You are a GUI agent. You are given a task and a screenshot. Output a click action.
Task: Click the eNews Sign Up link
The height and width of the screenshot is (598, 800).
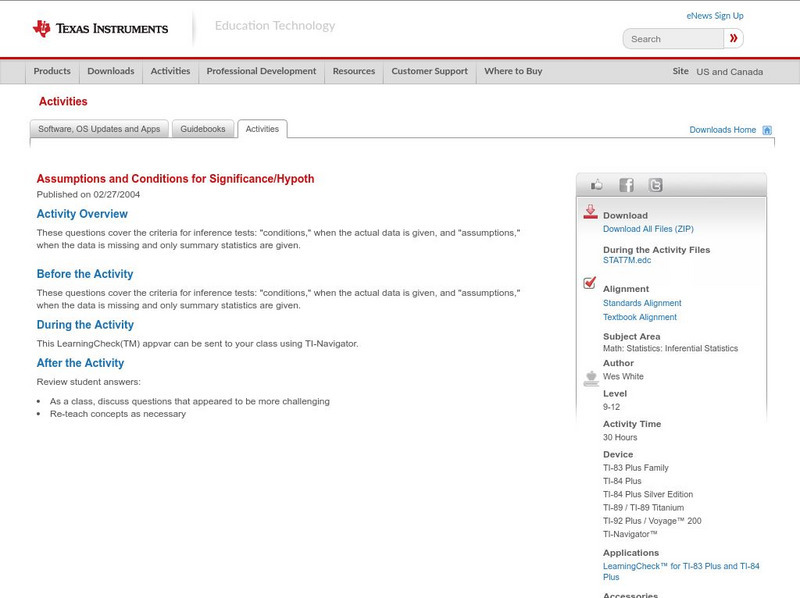(x=714, y=16)
